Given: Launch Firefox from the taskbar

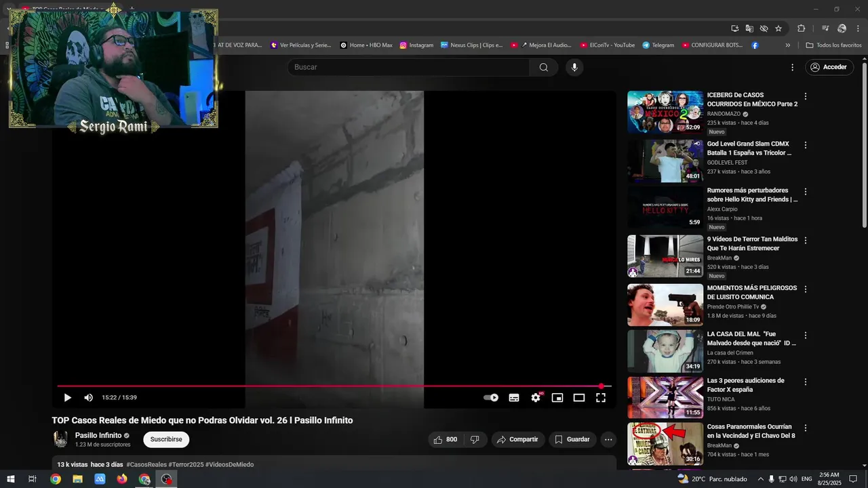Looking at the screenshot, I should coord(122,479).
